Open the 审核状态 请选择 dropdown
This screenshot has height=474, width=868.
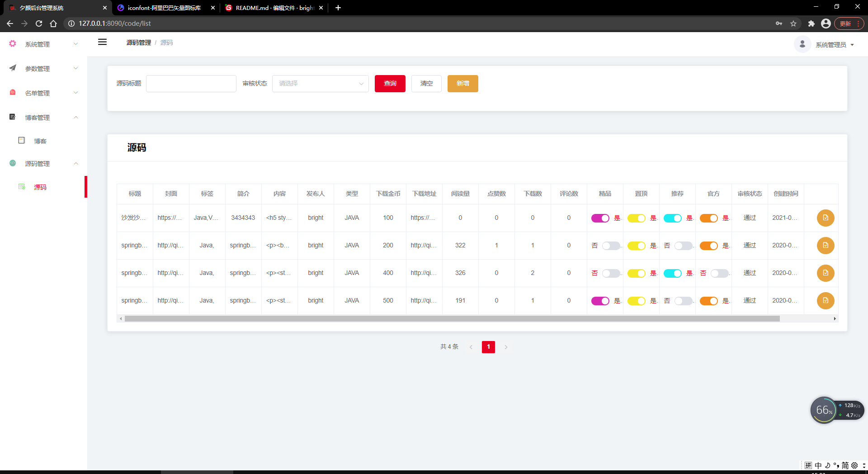[321, 84]
